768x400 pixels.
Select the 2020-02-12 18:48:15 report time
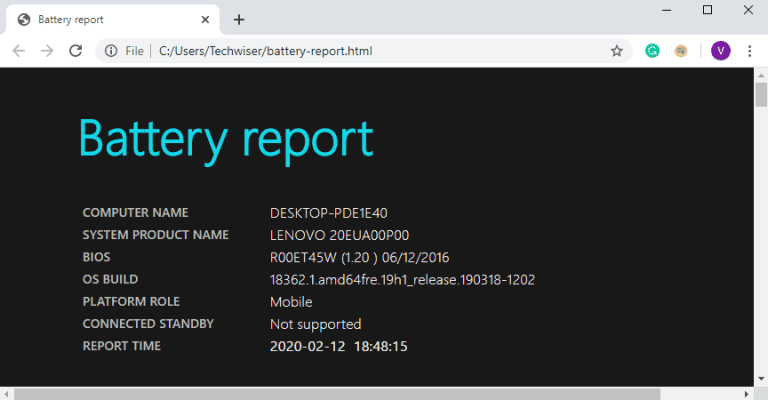tap(338, 347)
